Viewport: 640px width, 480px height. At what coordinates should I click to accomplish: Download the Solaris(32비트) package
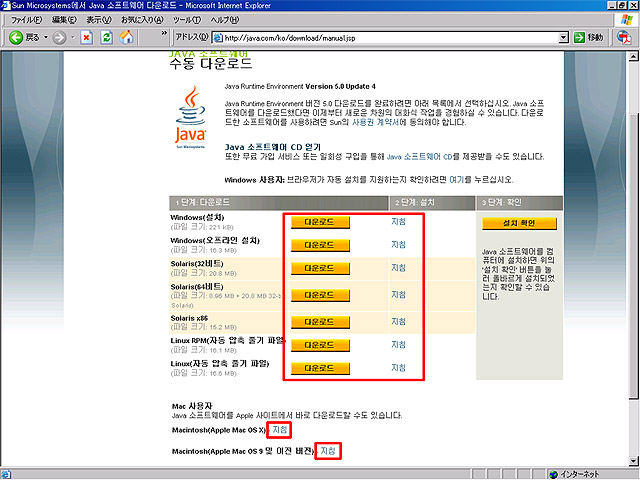pos(320,269)
